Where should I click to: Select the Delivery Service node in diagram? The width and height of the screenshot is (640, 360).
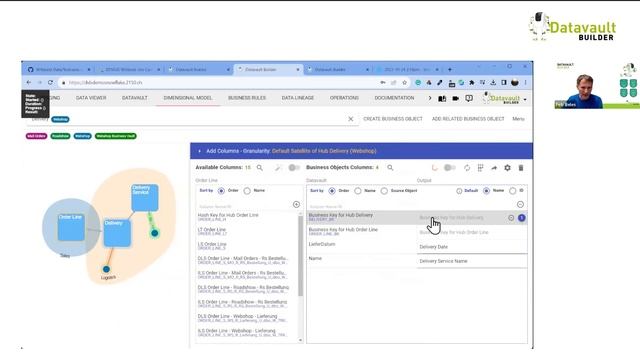(145, 198)
